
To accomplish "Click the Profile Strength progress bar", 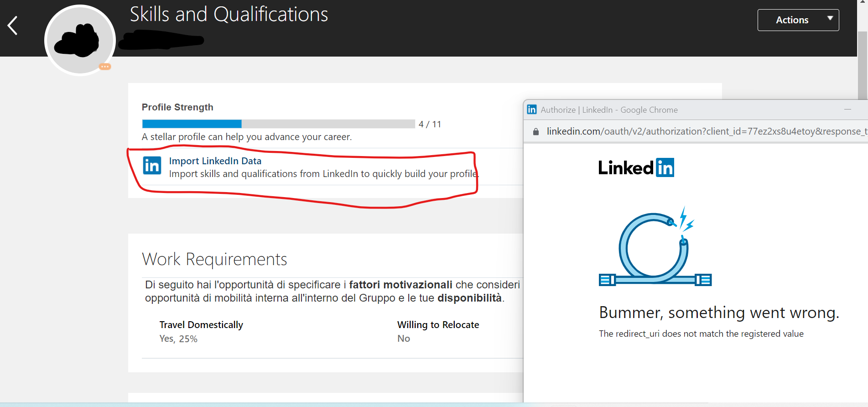I will tap(279, 124).
